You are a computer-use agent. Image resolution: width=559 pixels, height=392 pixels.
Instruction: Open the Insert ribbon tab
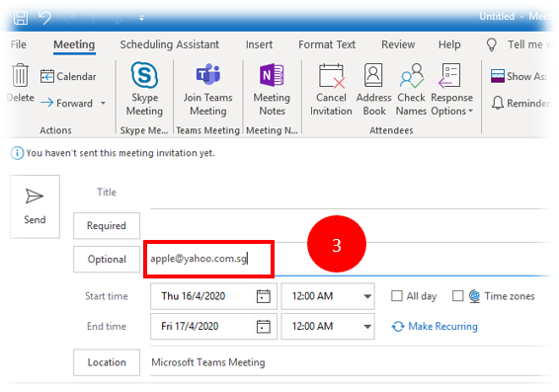(259, 44)
